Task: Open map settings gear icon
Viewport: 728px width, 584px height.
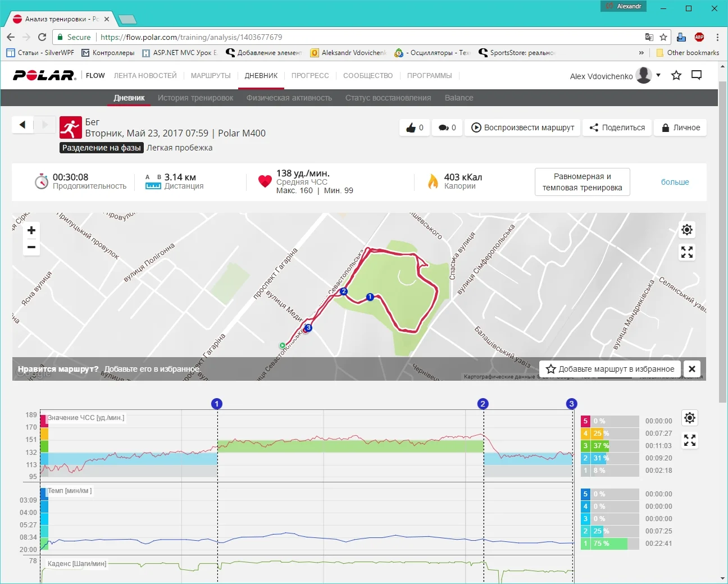Action: [686, 230]
